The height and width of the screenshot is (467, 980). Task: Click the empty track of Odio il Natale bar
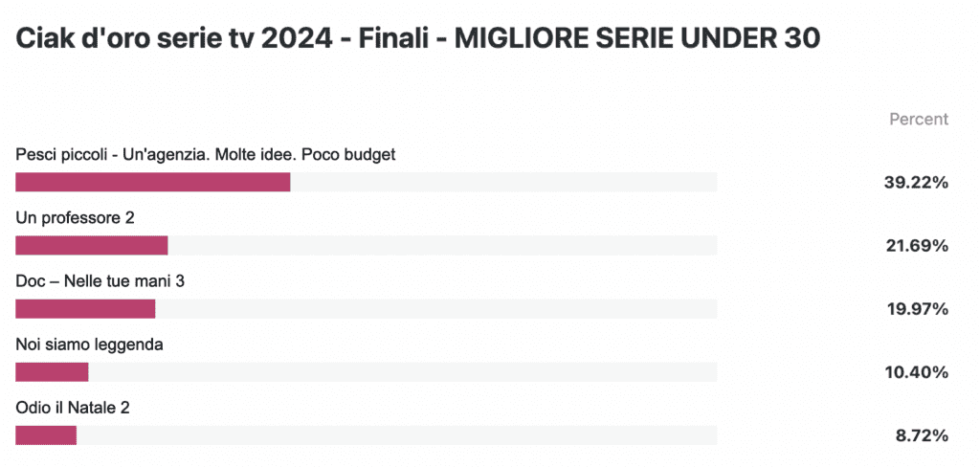point(397,435)
